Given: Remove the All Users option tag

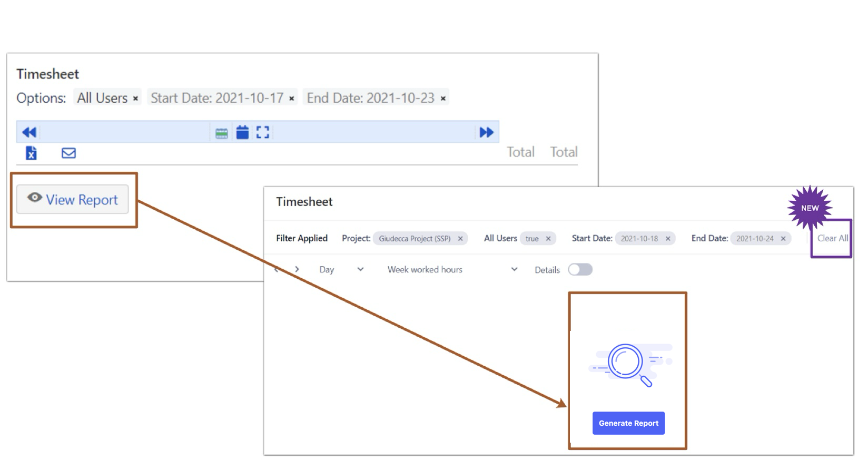Looking at the screenshot, I should 135,99.
